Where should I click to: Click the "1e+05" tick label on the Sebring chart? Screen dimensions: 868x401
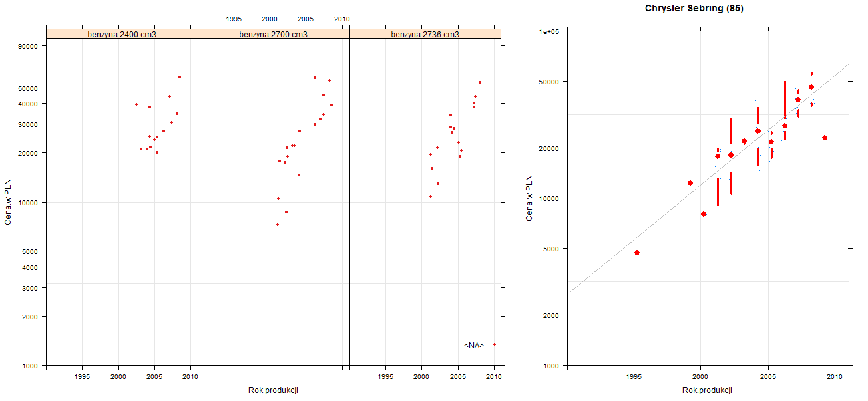[x=549, y=31]
